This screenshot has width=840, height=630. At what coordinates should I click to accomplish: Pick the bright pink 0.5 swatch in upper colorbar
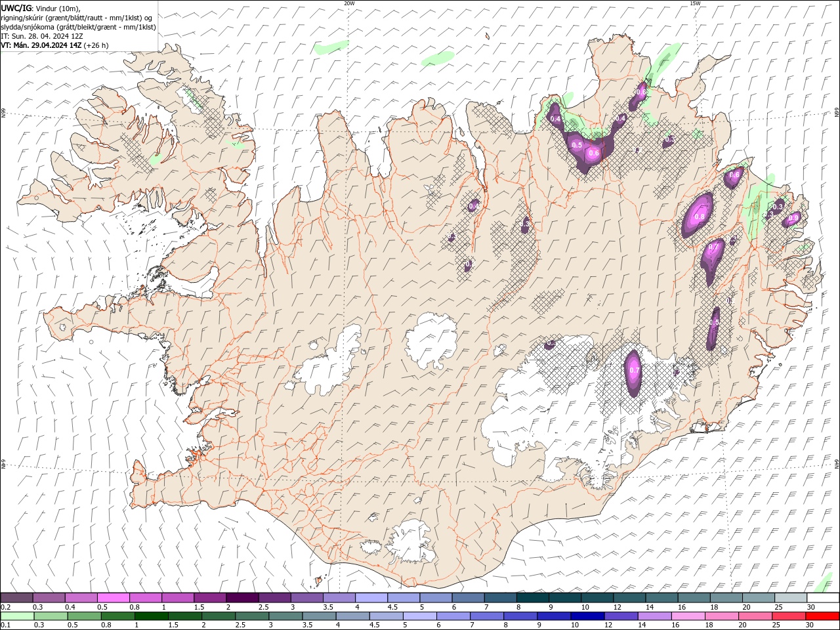114,598
